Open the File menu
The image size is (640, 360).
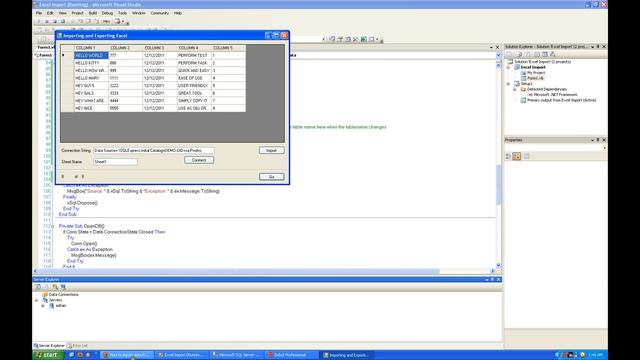[39, 13]
